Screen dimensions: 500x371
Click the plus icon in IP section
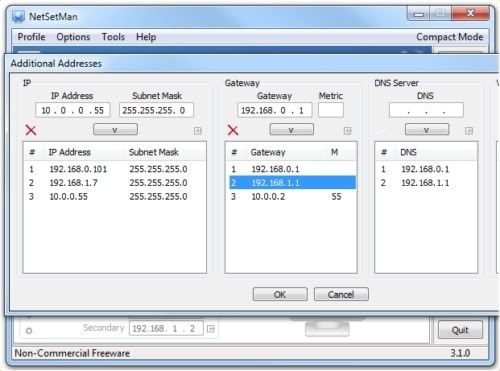click(198, 131)
